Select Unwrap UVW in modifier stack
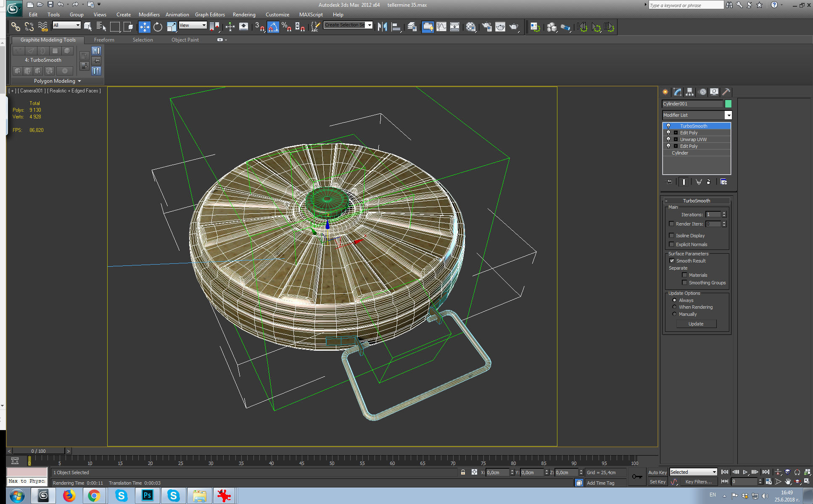This screenshot has width=813, height=504. tap(693, 139)
